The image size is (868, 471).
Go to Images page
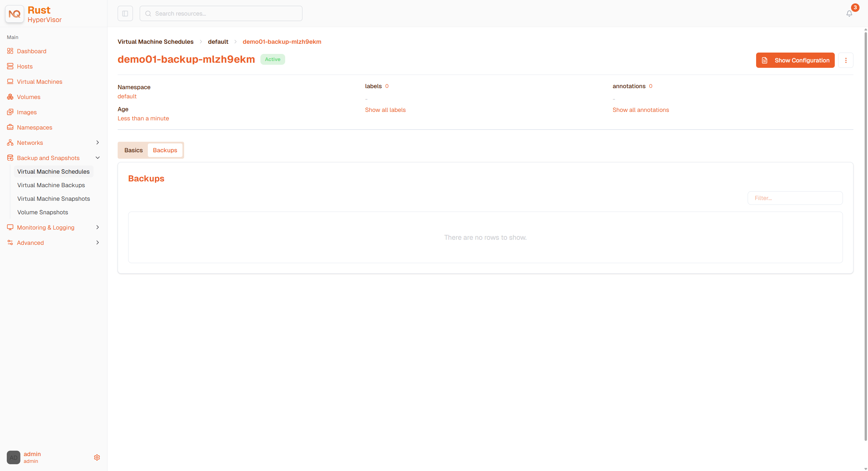[x=27, y=112]
